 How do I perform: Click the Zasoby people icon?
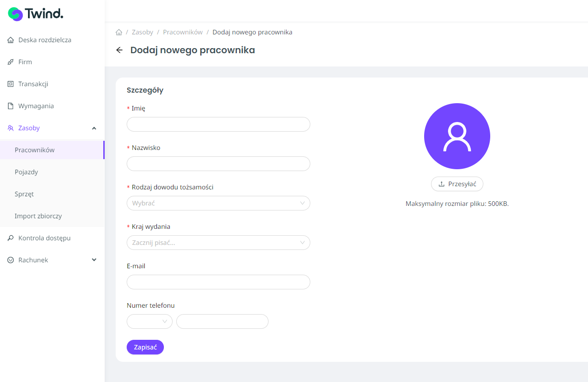click(11, 128)
